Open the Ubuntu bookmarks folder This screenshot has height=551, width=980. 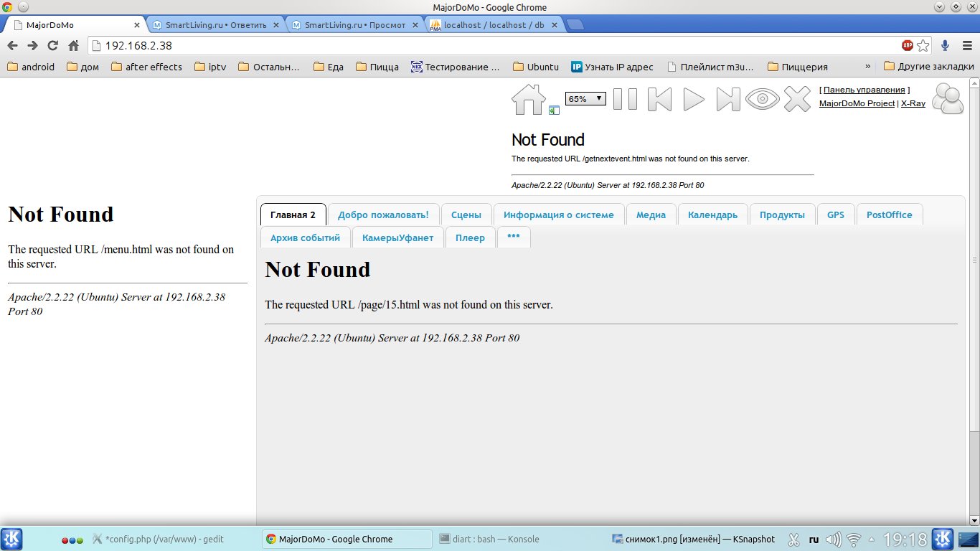(536, 67)
